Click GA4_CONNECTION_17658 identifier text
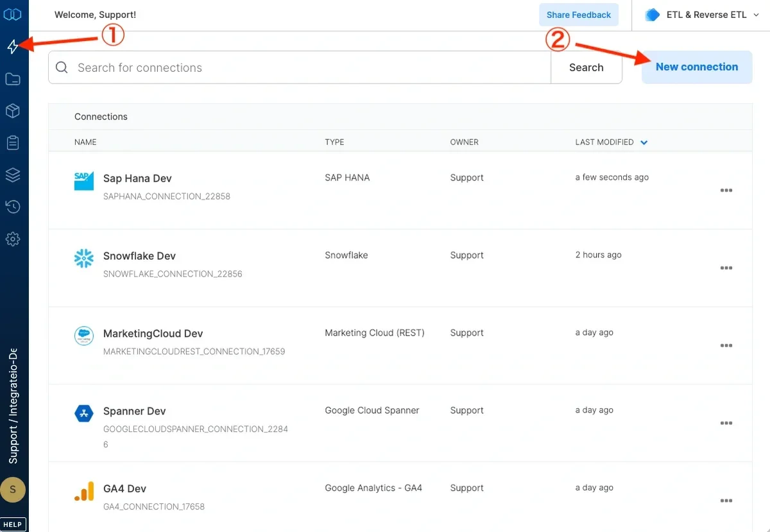770x532 pixels. pyautogui.click(x=154, y=507)
